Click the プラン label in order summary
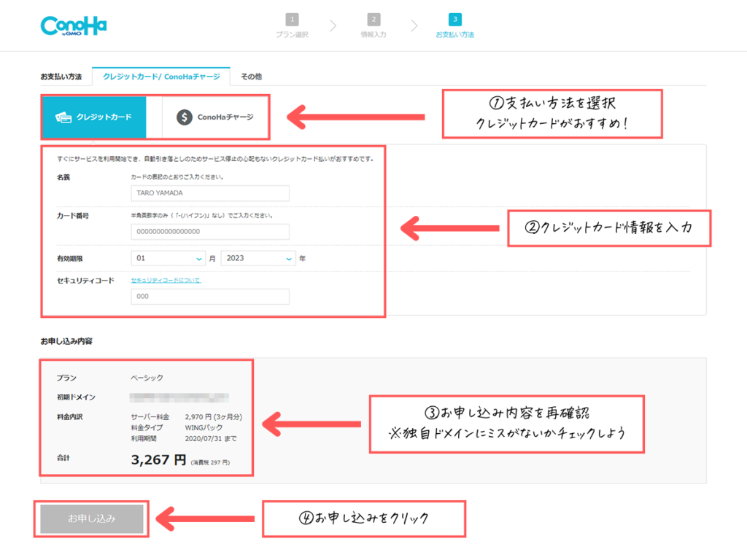 66,378
